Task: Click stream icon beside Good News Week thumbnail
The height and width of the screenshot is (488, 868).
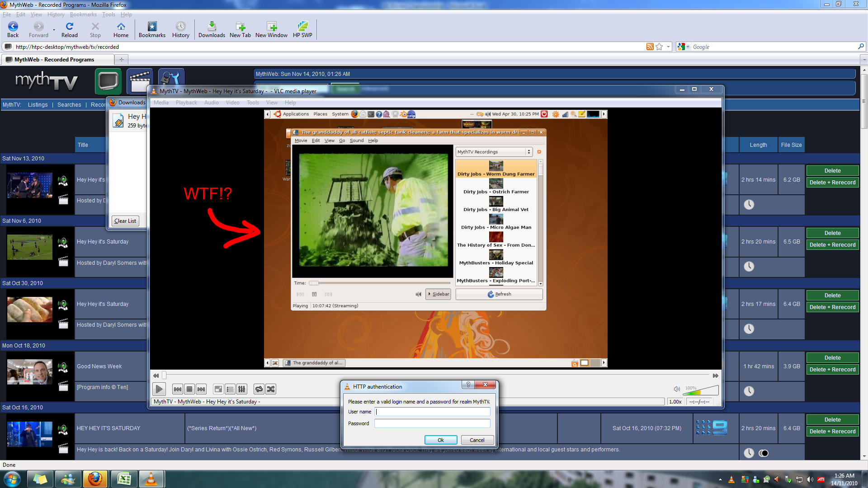Action: click(63, 367)
